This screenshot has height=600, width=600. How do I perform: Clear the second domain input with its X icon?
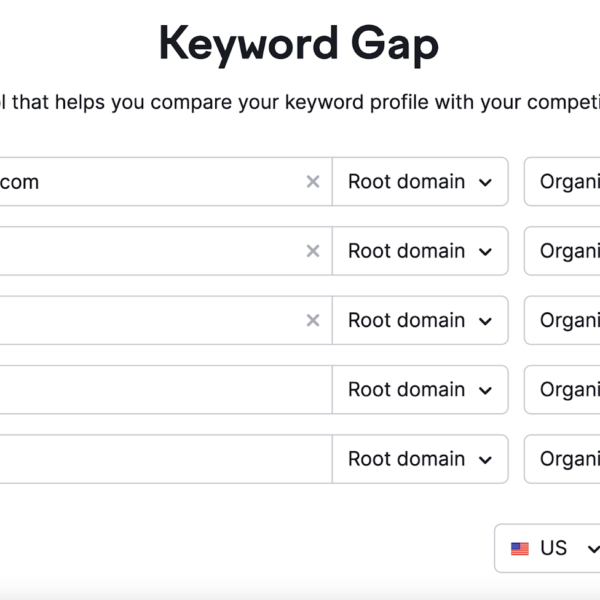click(313, 251)
